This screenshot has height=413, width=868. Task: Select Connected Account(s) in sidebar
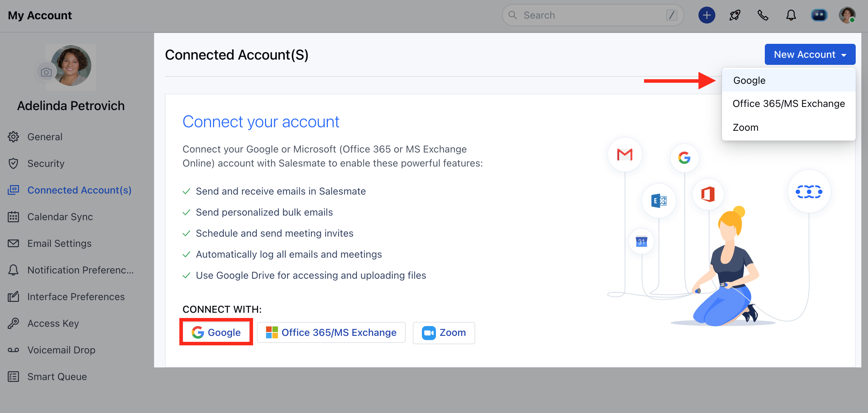pos(79,190)
